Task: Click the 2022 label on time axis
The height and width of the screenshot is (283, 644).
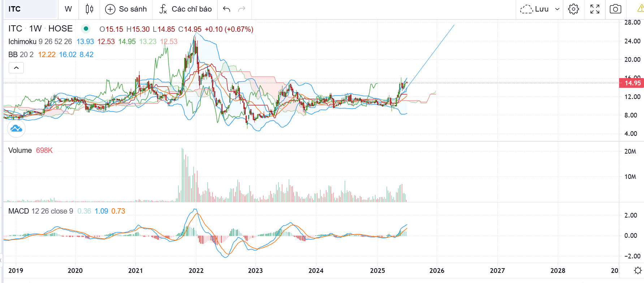Action: pos(196,271)
